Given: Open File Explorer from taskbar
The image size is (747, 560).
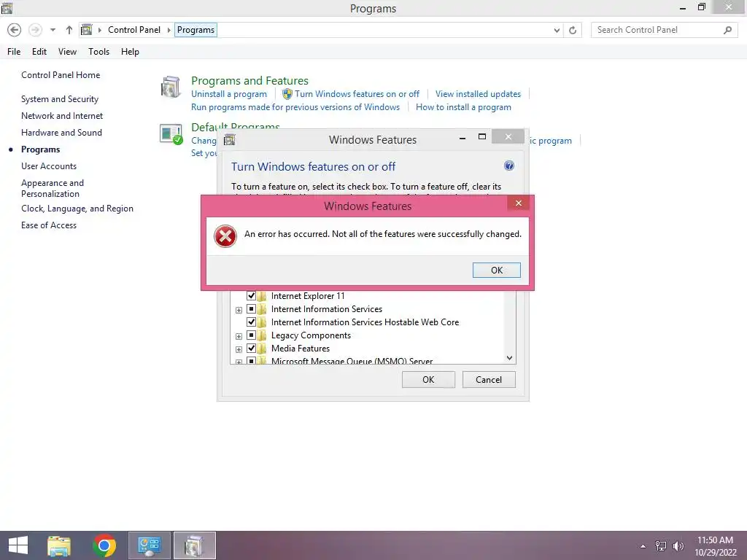Looking at the screenshot, I should (59, 545).
